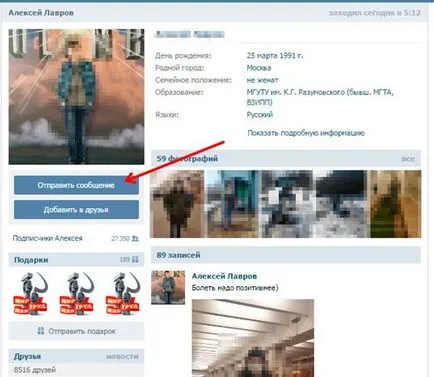Open the second Мир Труд Май gift
The image size is (434, 377).
[x=76, y=293]
